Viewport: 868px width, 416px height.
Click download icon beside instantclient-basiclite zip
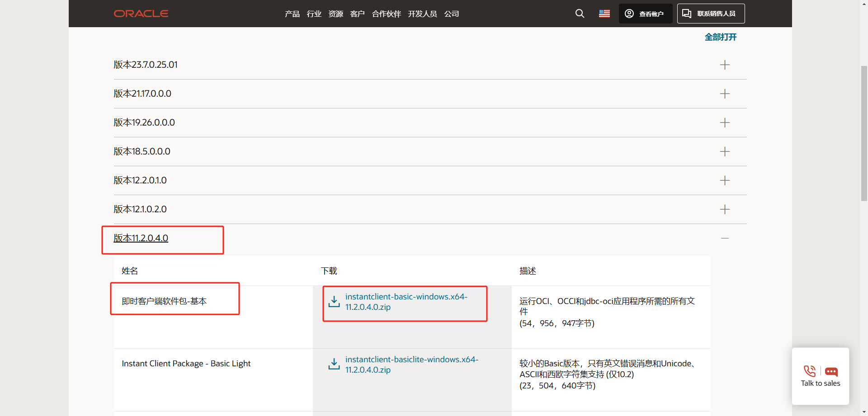click(x=334, y=364)
